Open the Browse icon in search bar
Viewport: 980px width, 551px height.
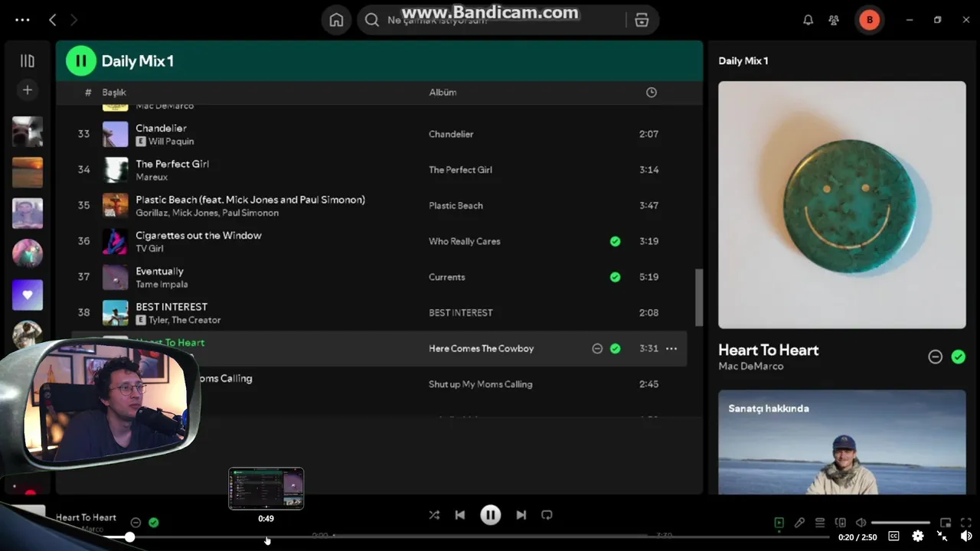[642, 20]
